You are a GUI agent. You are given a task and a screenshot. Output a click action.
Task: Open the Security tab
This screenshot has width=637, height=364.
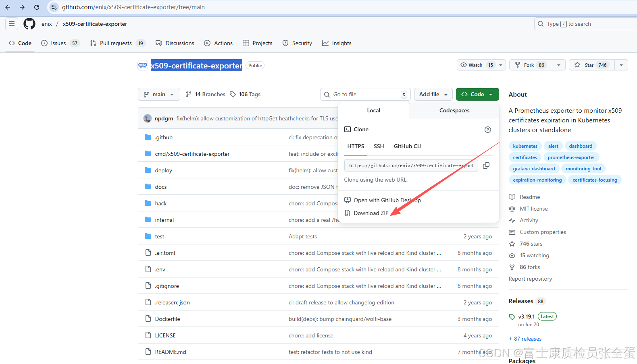point(297,43)
